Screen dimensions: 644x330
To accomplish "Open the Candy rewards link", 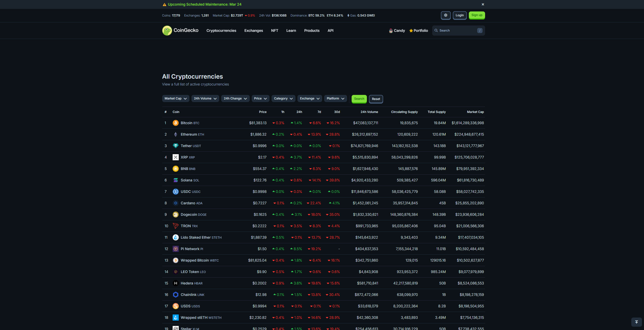I will [x=397, y=31].
